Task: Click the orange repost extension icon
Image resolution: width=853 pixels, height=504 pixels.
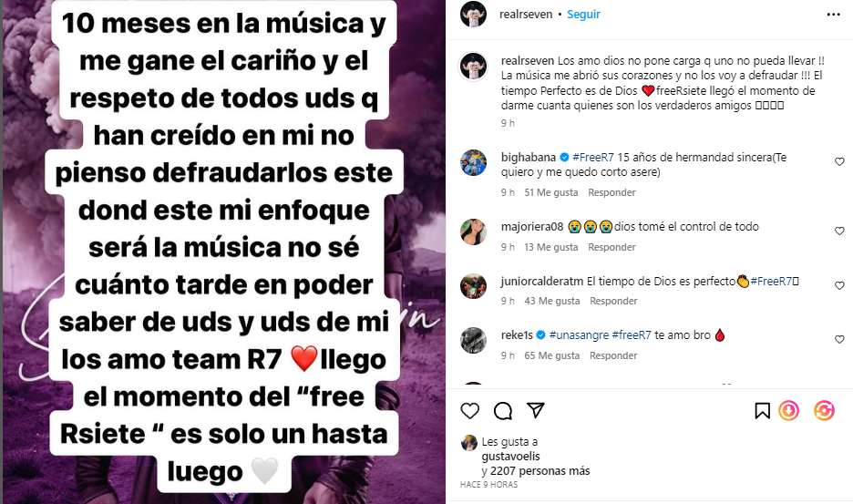Action: click(824, 410)
